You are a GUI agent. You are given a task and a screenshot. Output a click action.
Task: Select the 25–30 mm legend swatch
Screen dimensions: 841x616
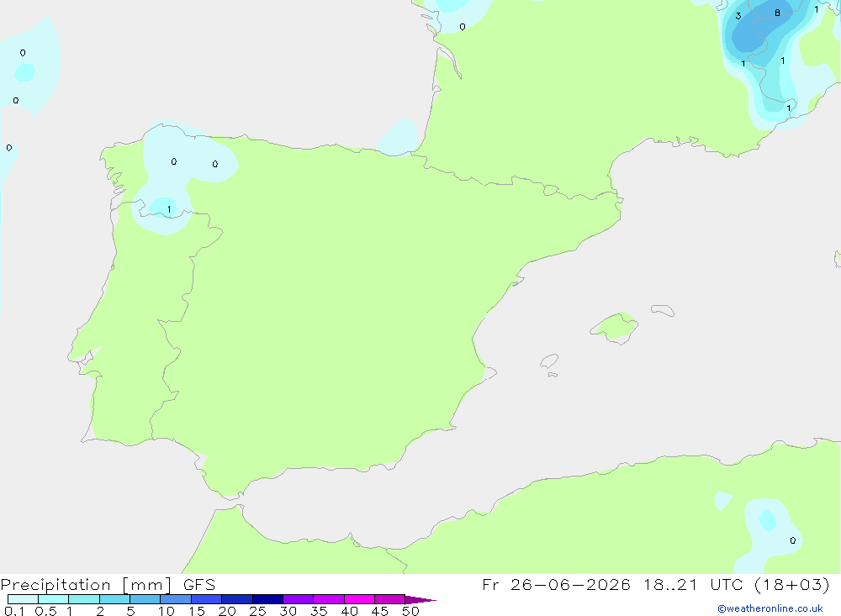pyautogui.click(x=267, y=599)
